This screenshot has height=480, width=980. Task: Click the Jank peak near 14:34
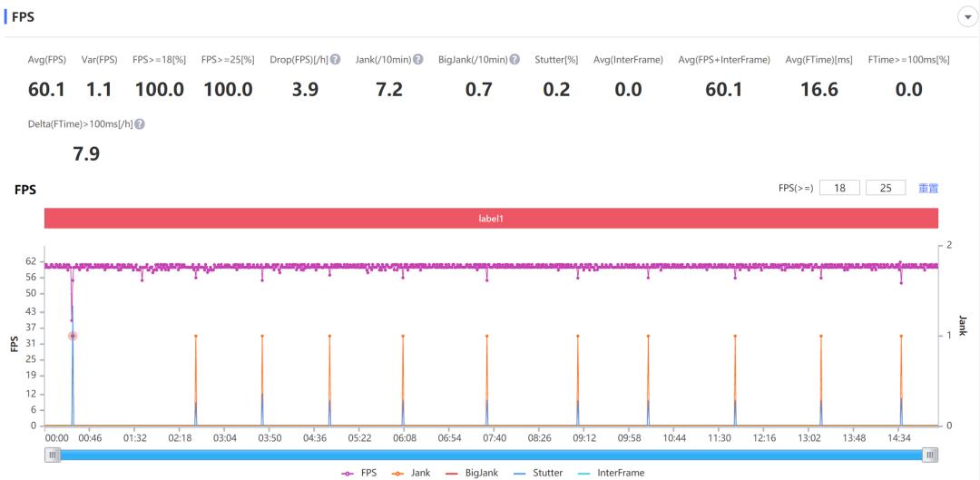point(901,336)
